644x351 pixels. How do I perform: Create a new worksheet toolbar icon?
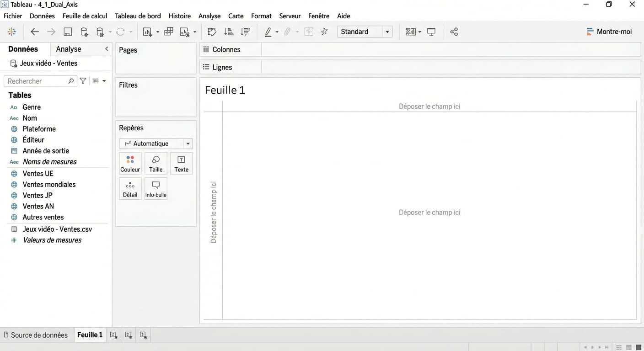[x=148, y=32]
